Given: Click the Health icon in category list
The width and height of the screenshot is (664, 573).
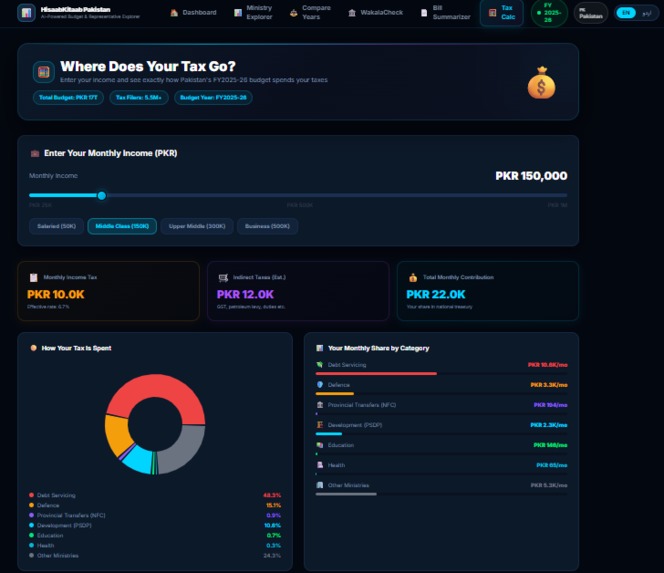Looking at the screenshot, I should click(x=320, y=465).
